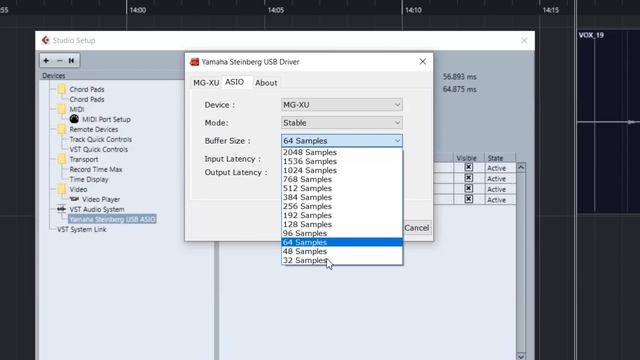Viewport: 640px width, 360px height.
Task: Click the reset device icon in Studio Setup
Action: [x=71, y=60]
